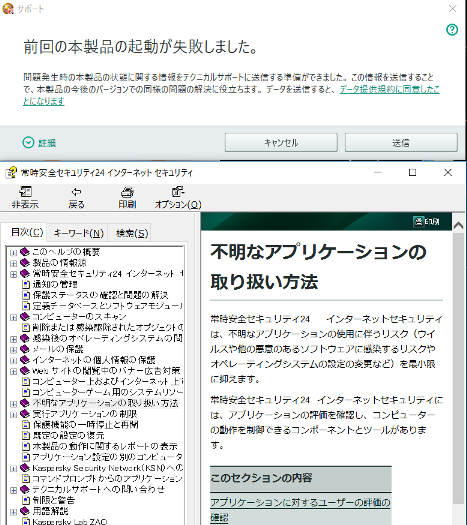467x525 pixels.
Task: Click the book icon beside このヘルプの概要
Action: click(x=25, y=251)
